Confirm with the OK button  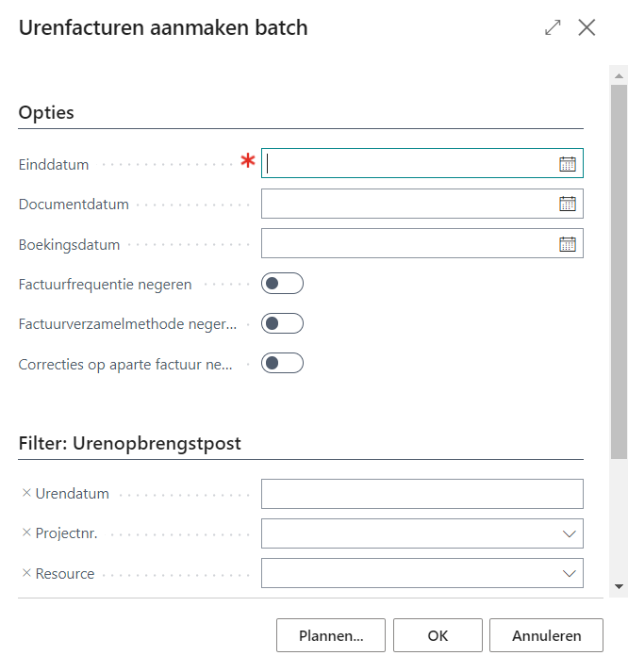[x=438, y=635]
